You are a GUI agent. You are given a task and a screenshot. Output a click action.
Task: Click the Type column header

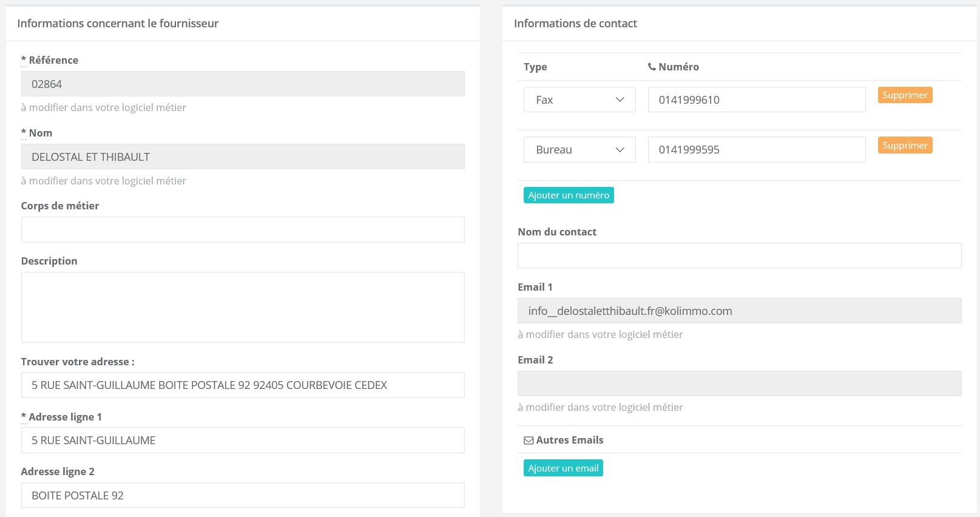(x=535, y=67)
